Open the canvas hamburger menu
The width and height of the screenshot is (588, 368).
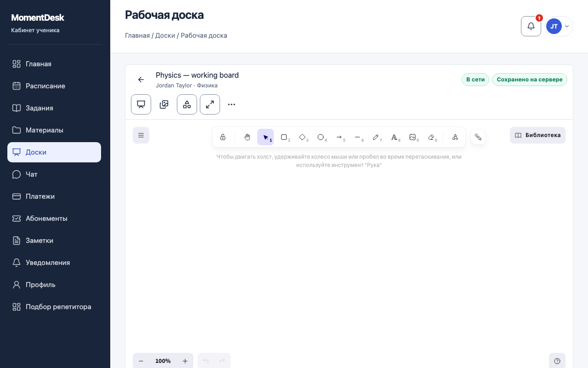[x=141, y=135]
